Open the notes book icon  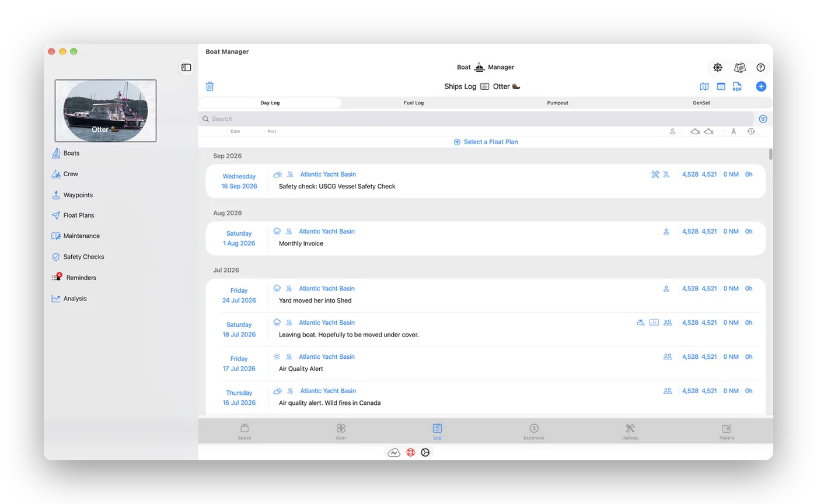click(740, 68)
